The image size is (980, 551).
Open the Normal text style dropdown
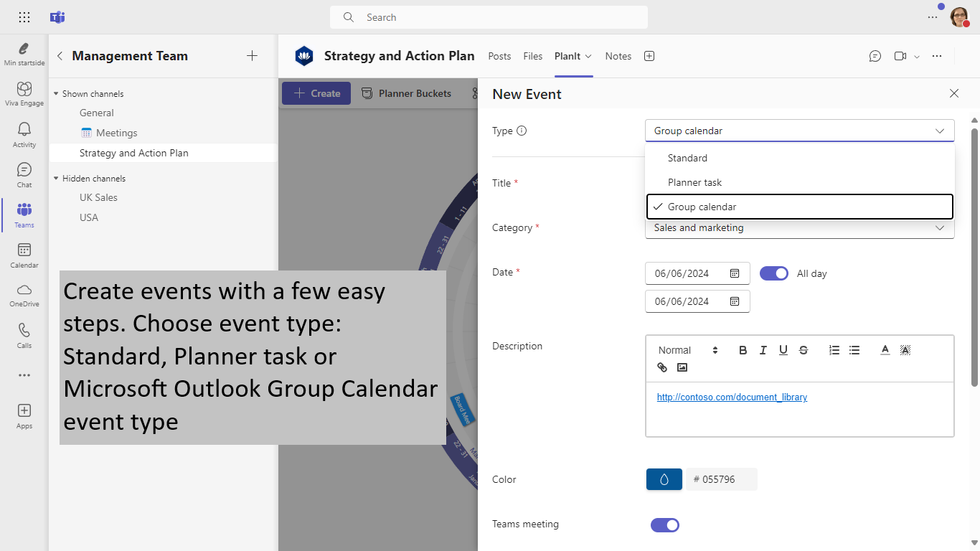[x=689, y=350]
